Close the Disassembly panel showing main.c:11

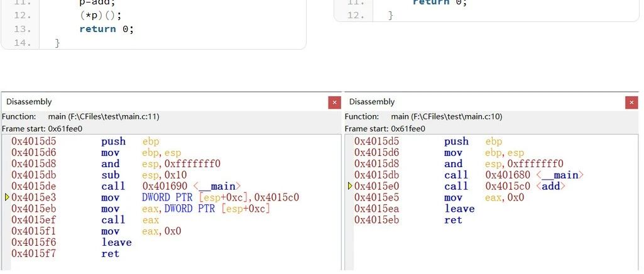(x=334, y=102)
